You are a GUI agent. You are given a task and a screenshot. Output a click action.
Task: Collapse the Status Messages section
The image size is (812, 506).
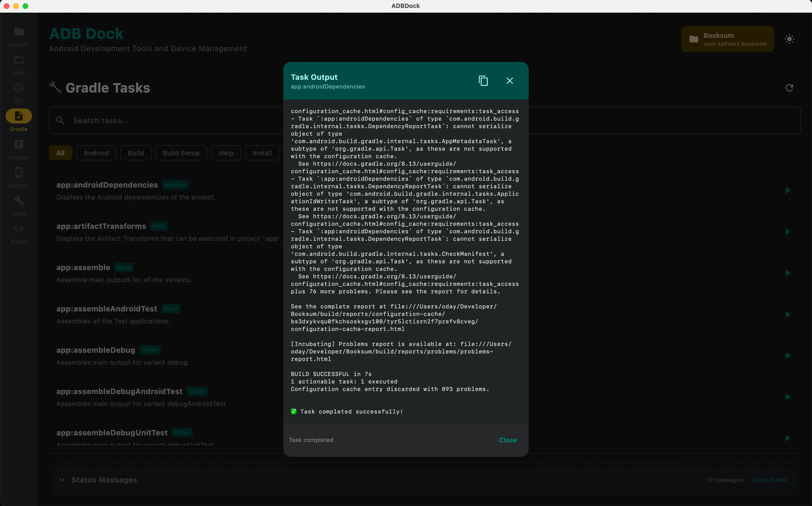pos(62,479)
